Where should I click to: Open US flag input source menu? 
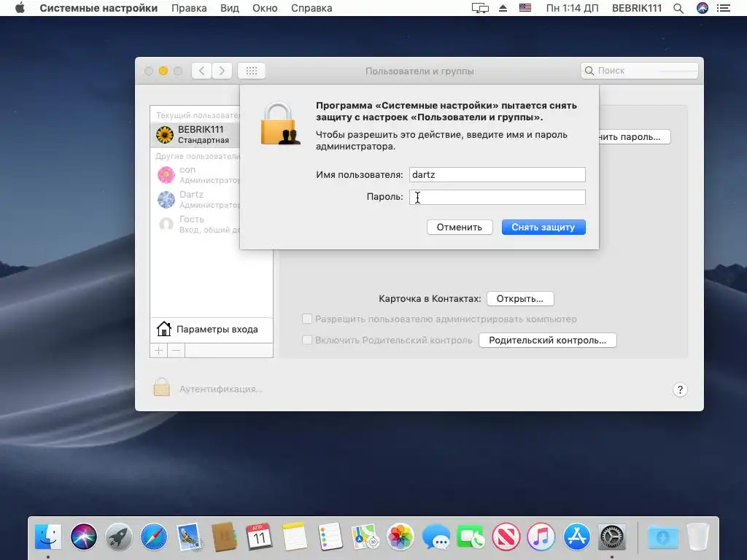[x=525, y=8]
